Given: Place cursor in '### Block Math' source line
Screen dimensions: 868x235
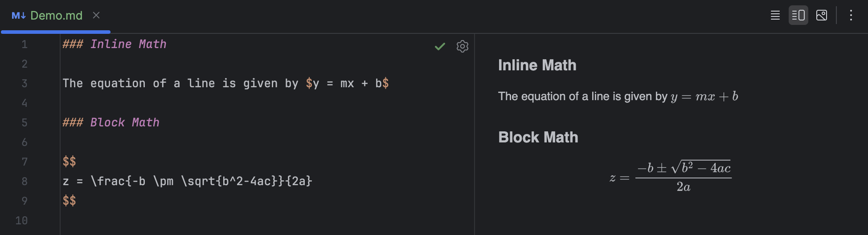Looking at the screenshot, I should pyautogui.click(x=111, y=123).
